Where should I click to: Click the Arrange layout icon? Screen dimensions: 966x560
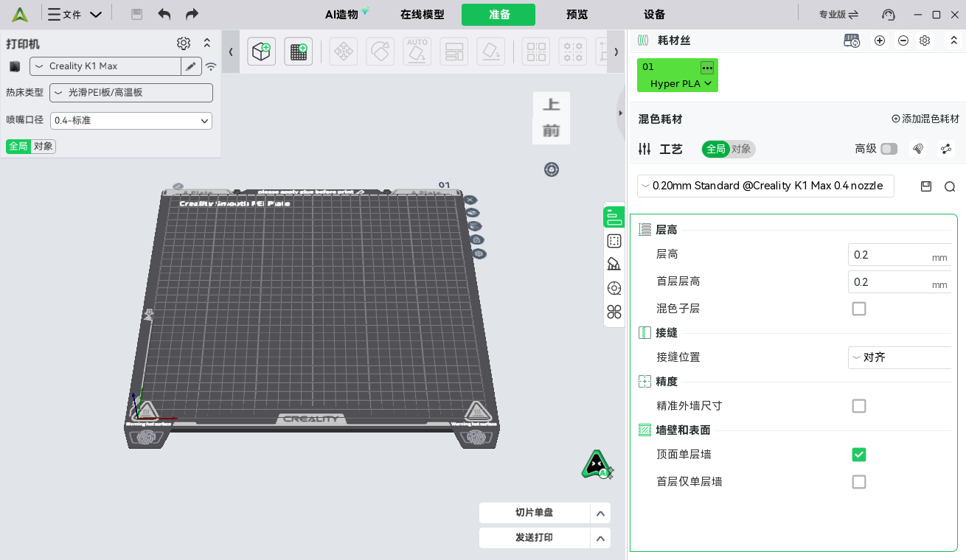point(454,52)
